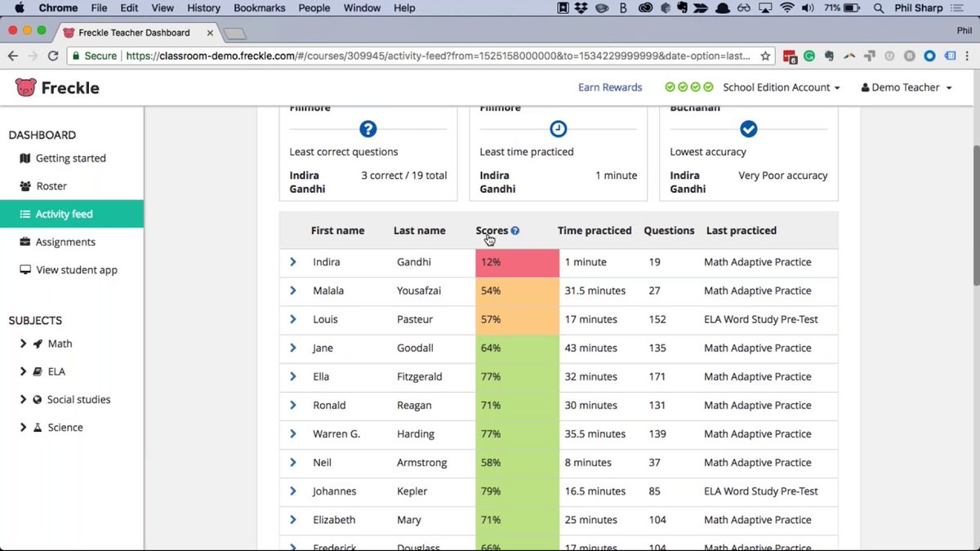Click the page vertical scrollbar
This screenshot has width=980, height=551.
click(976, 215)
